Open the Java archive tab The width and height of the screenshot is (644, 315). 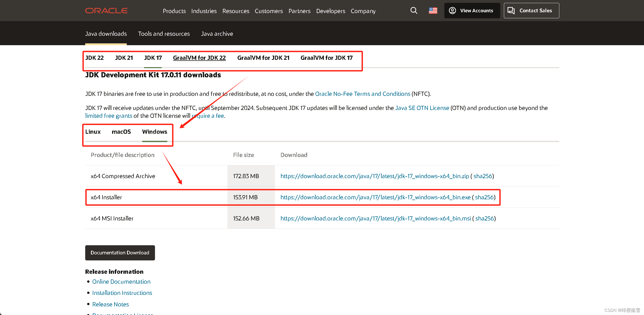pos(217,34)
